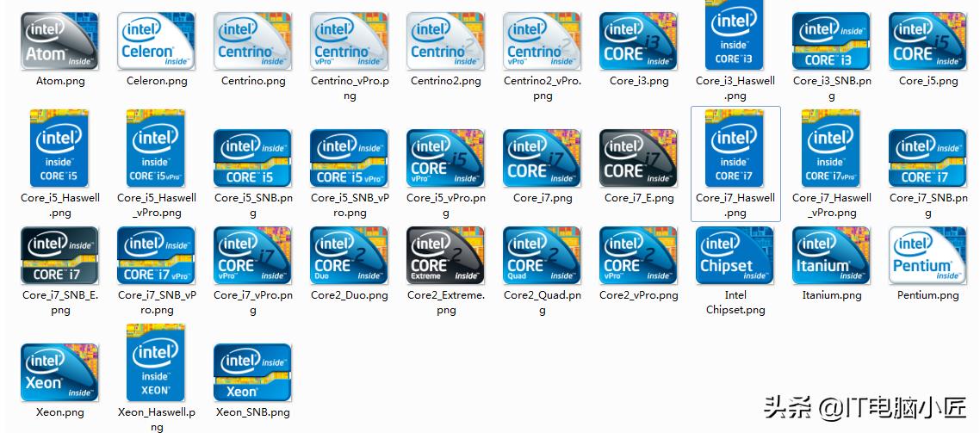Click the Pentium.png file name label

point(928,295)
